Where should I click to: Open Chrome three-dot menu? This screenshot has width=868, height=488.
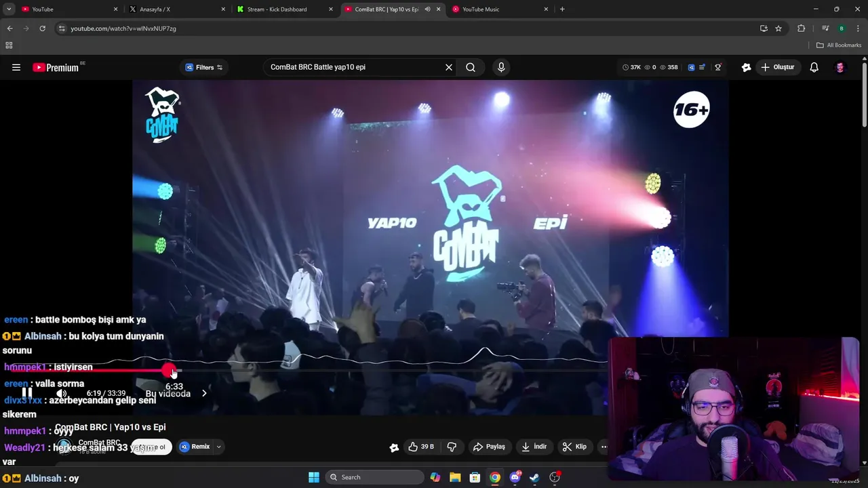(x=859, y=28)
